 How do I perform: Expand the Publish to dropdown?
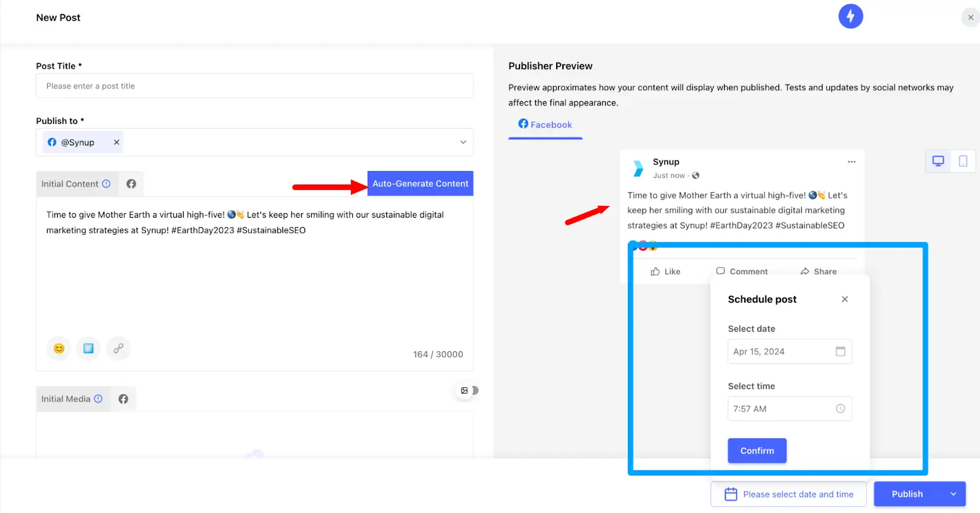[x=463, y=142]
